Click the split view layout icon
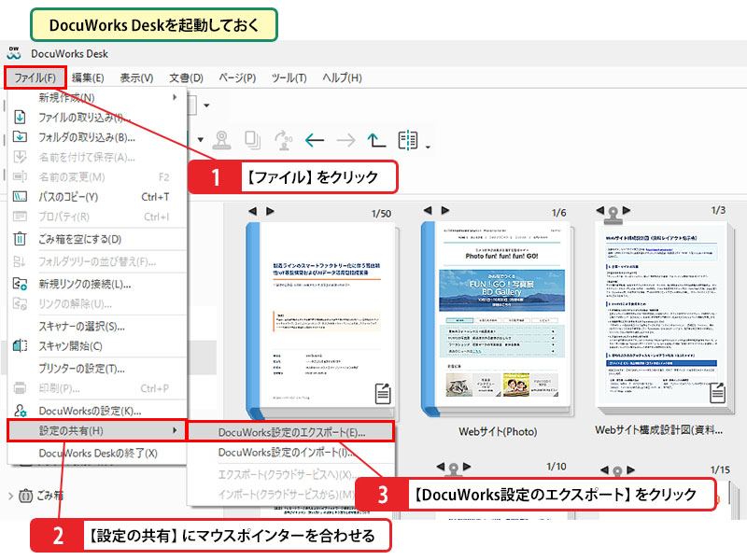The height and width of the screenshot is (560, 747). pyautogui.click(x=408, y=141)
